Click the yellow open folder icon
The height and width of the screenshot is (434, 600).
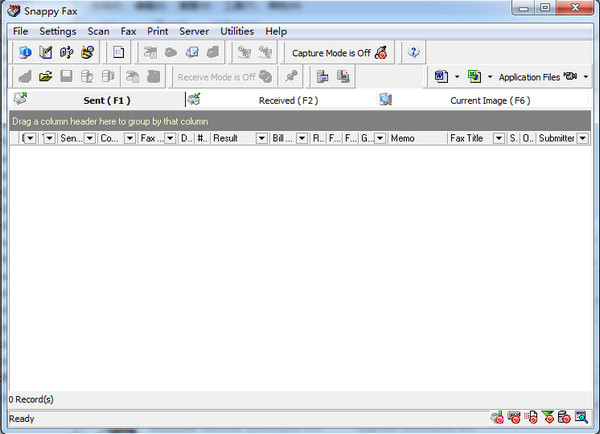tap(46, 76)
